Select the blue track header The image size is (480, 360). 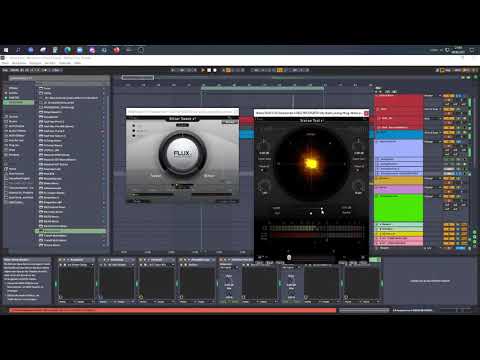tap(399, 134)
